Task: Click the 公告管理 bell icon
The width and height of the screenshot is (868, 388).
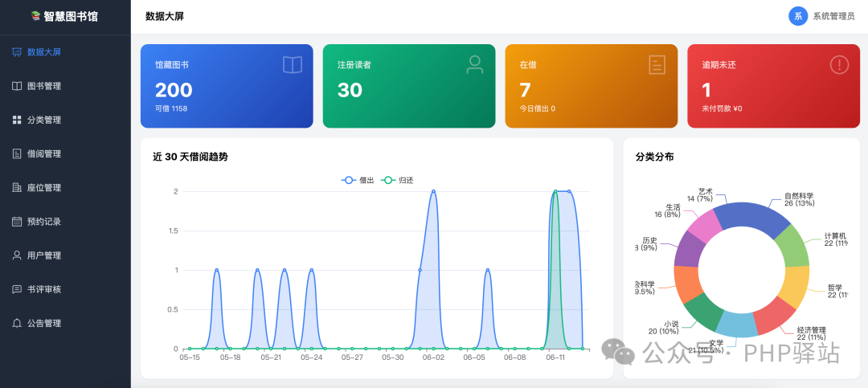Action: coord(17,323)
